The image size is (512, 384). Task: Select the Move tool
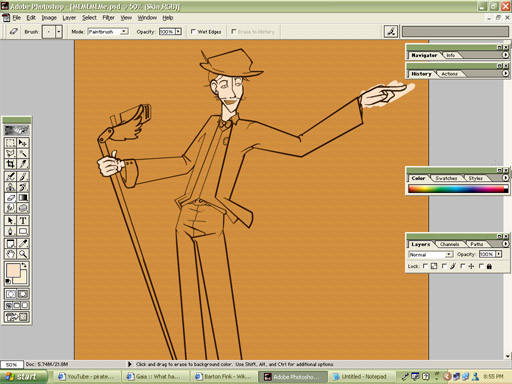pos(23,143)
